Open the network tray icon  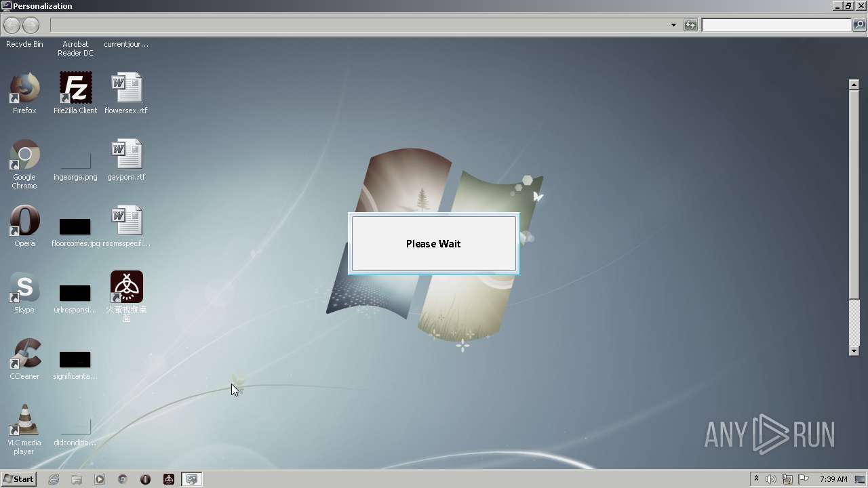(787, 479)
